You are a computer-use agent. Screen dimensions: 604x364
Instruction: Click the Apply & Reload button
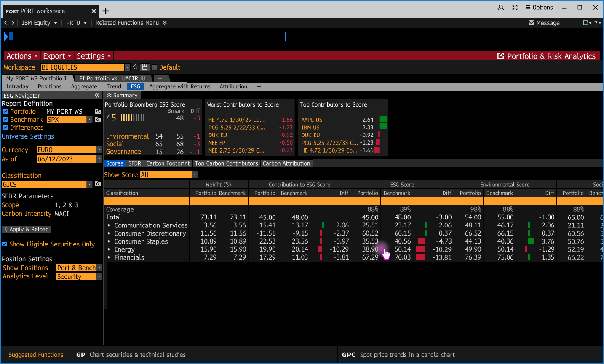(27, 229)
